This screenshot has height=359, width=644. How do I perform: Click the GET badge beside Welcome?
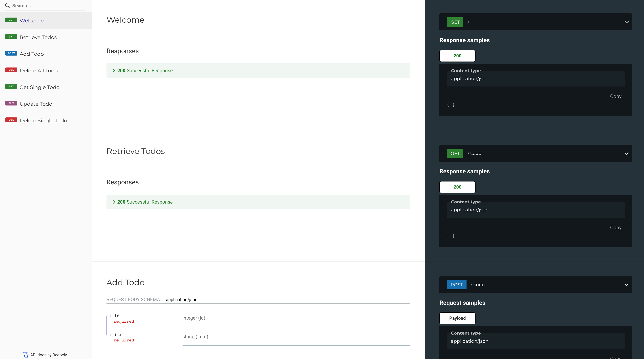[x=11, y=20]
